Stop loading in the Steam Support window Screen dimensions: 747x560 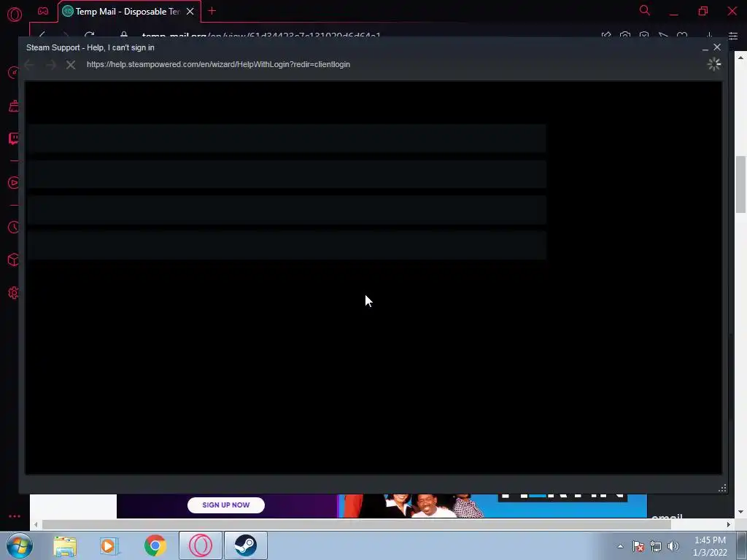[71, 65]
